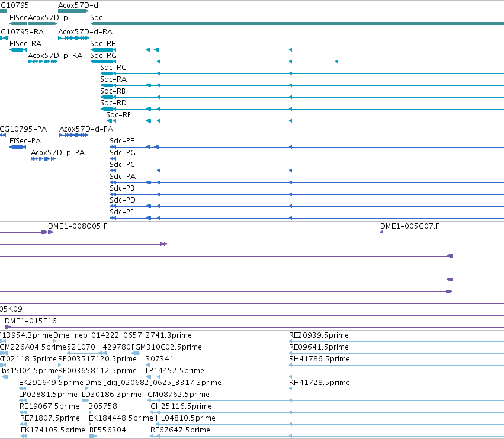Select the LD30186.3prime EST label
The image size is (504, 439).
coord(111,395)
